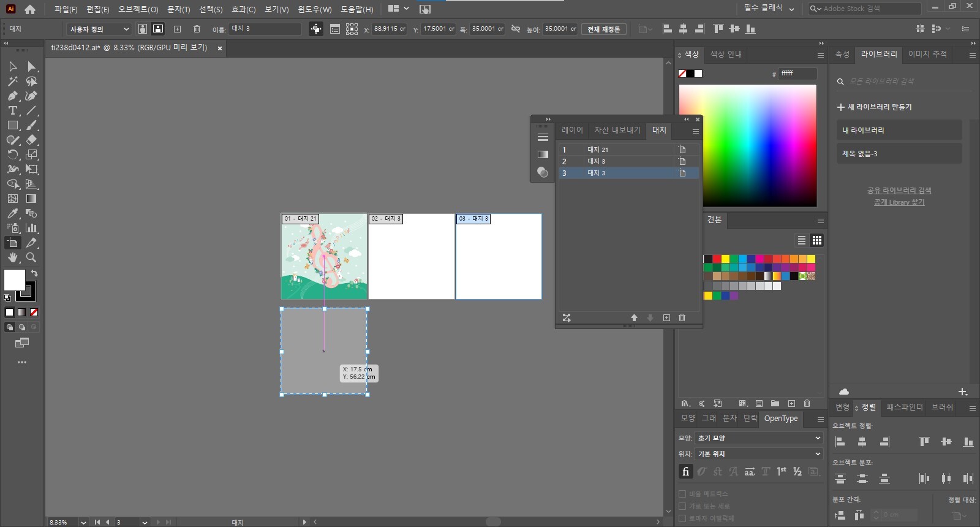Expand the 모양 dropdown showing 초기 모양
The height and width of the screenshot is (527, 980).
pyautogui.click(x=758, y=438)
